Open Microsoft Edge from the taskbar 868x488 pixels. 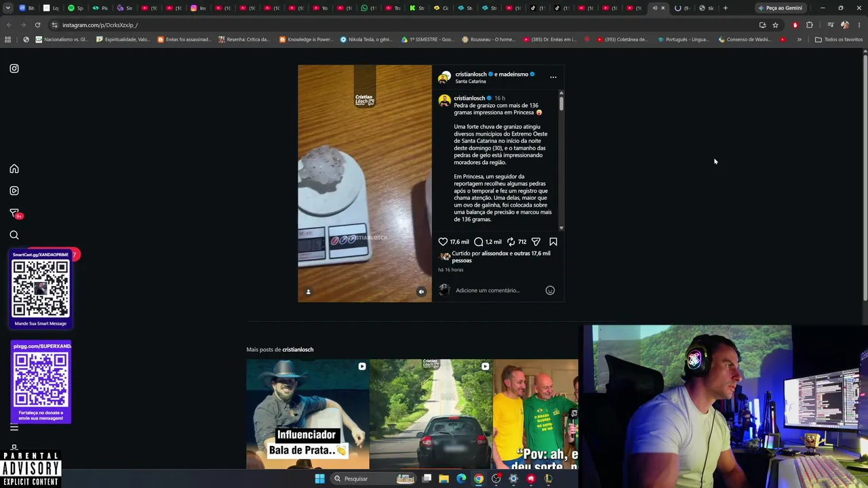coord(461,479)
